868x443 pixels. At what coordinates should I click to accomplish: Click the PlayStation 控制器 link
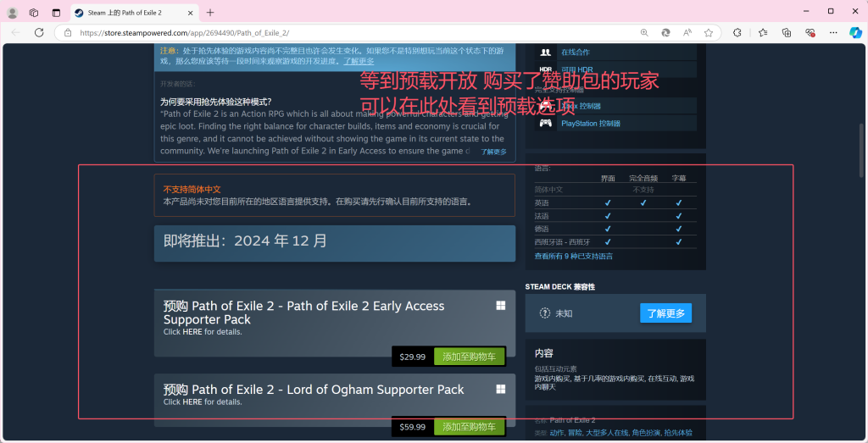pyautogui.click(x=591, y=124)
